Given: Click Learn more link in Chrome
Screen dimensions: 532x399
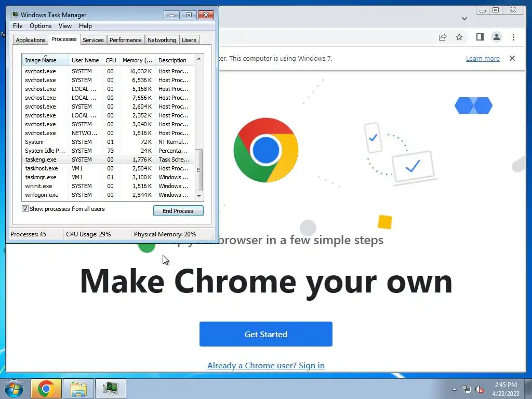Looking at the screenshot, I should coord(483,58).
